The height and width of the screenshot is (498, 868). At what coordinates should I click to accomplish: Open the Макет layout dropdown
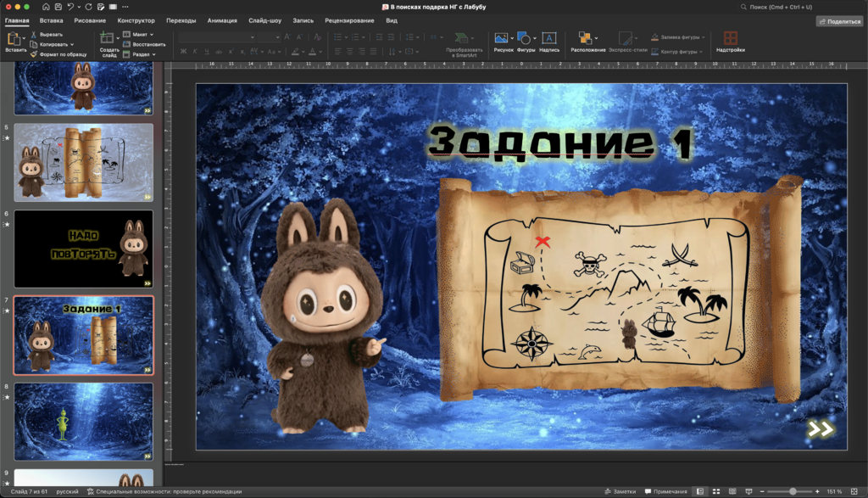pos(138,34)
